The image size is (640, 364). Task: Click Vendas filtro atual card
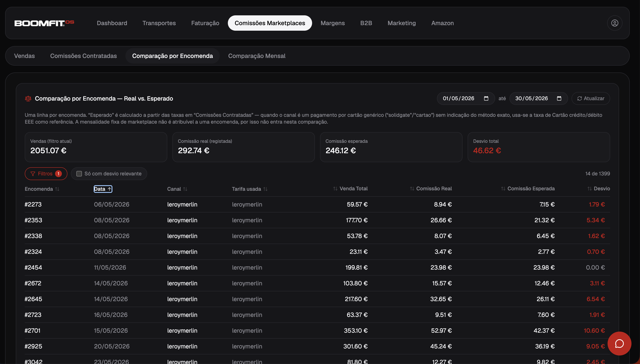pos(96,147)
